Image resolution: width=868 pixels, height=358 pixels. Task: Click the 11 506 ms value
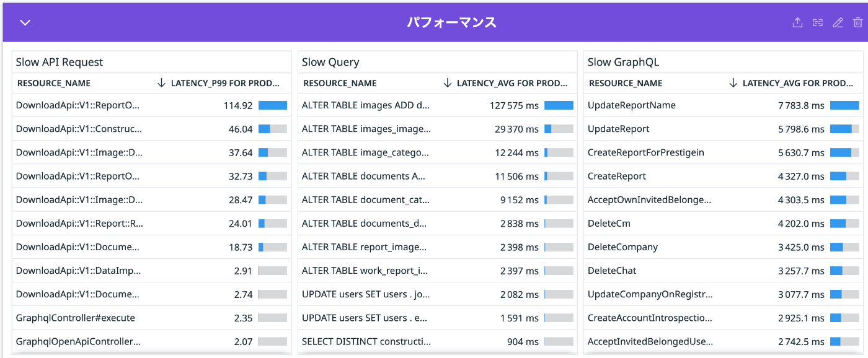pos(516,176)
